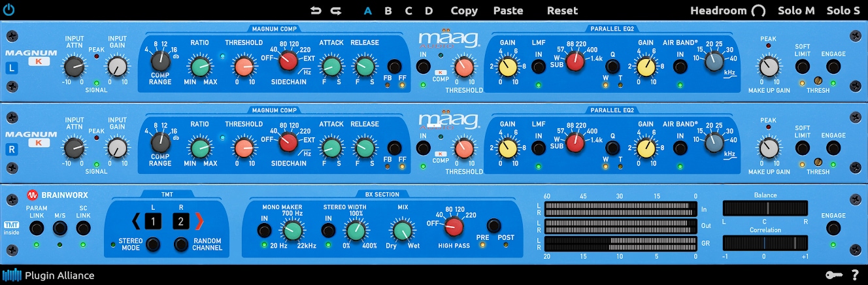The image size is (868, 285).
Task: Toggle the plugin power bypass icon
Action: point(8,10)
